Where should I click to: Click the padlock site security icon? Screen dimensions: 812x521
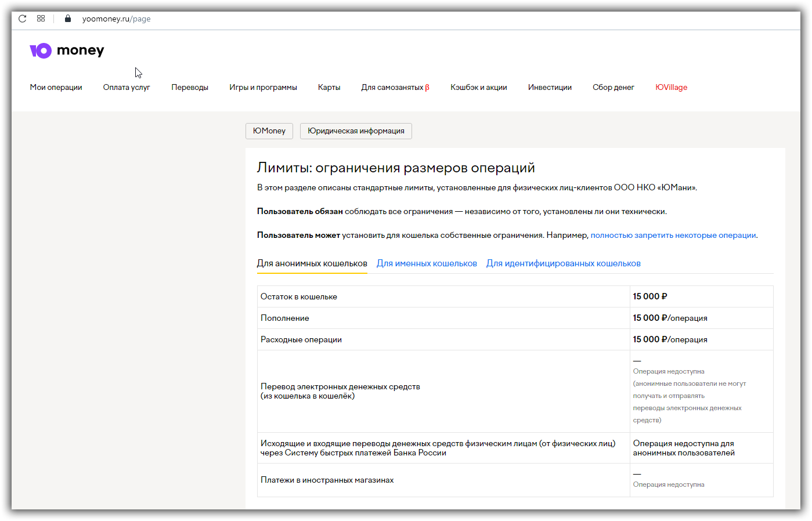click(68, 19)
